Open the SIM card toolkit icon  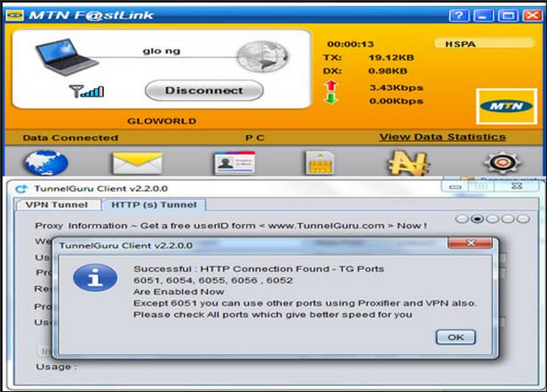tap(319, 163)
